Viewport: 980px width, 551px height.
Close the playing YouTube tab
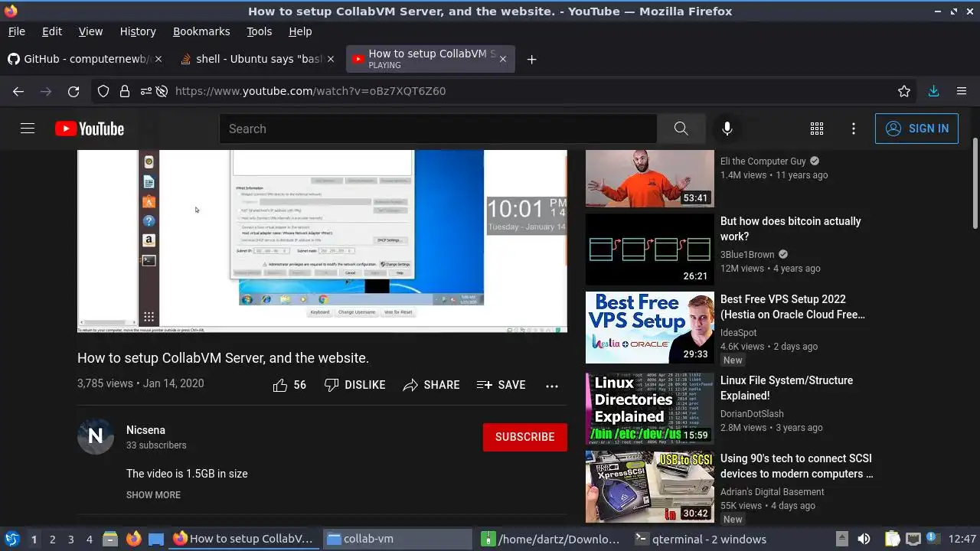tap(503, 59)
